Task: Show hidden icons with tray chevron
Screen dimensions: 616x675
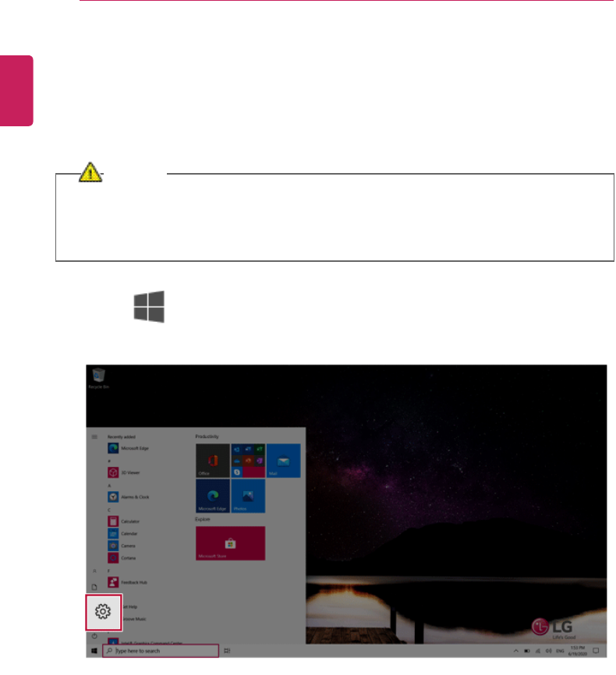Action: (x=515, y=651)
